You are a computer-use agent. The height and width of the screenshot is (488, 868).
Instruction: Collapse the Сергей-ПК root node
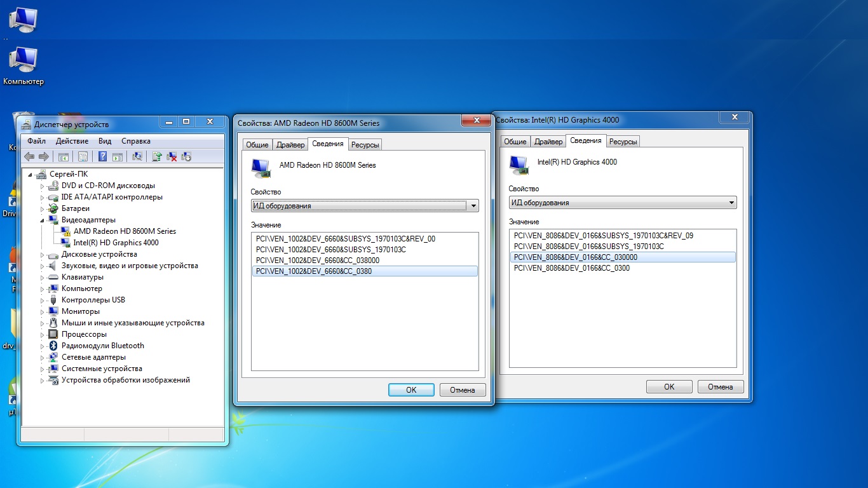(31, 175)
